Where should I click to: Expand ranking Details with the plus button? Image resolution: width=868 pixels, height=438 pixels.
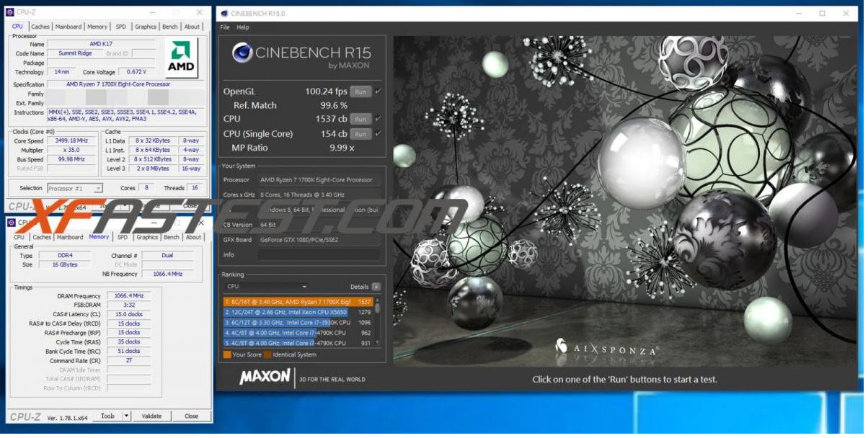pyautogui.click(x=376, y=287)
